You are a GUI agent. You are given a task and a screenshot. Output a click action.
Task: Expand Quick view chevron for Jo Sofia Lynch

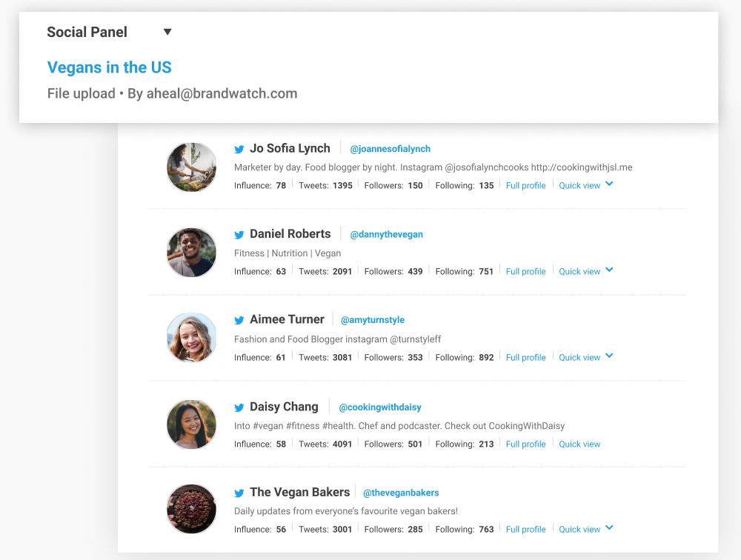(609, 184)
